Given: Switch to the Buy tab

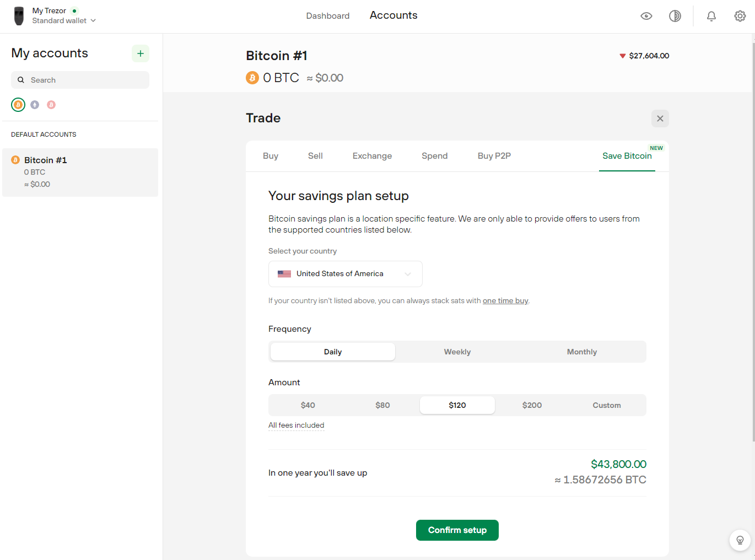Looking at the screenshot, I should pos(271,156).
